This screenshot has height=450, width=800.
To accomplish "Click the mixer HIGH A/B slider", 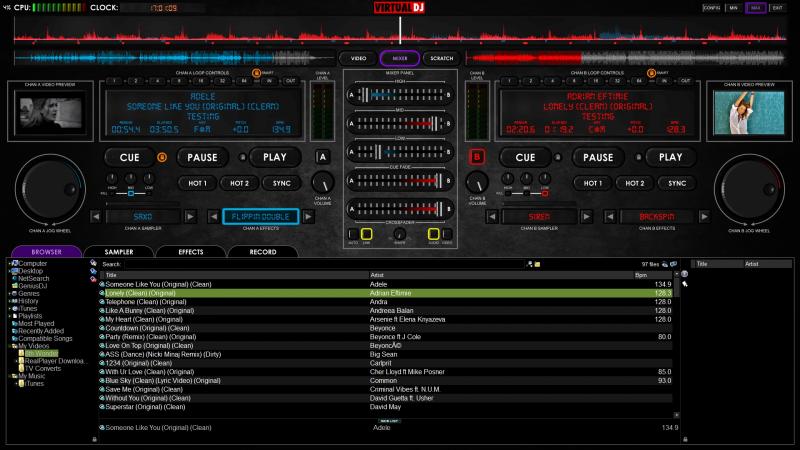I will [399, 95].
